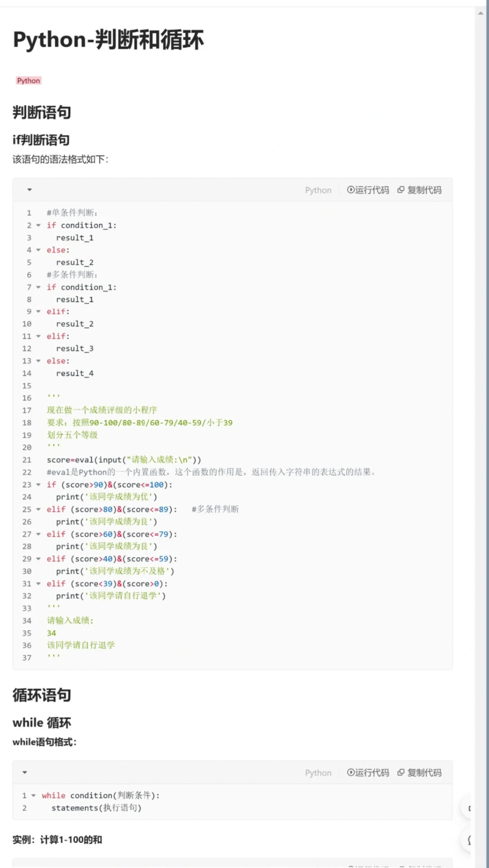Viewport: 489px width, 868px height.
Task: Run the while condition code block
Action: [x=368, y=772]
